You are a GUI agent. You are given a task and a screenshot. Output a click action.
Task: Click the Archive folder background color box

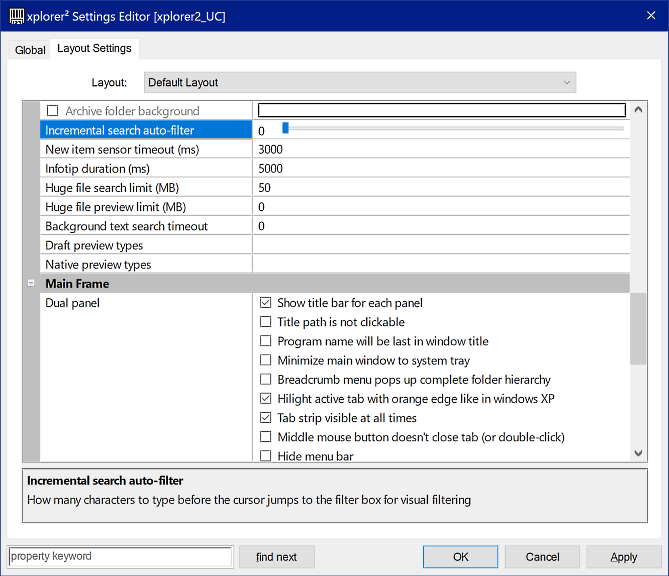click(442, 110)
